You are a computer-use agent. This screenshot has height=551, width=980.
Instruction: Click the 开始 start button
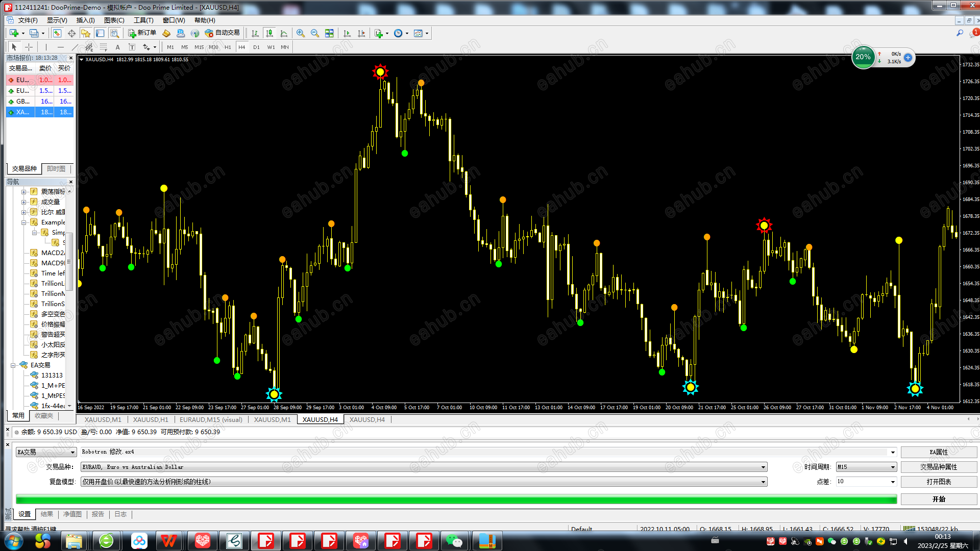point(939,499)
